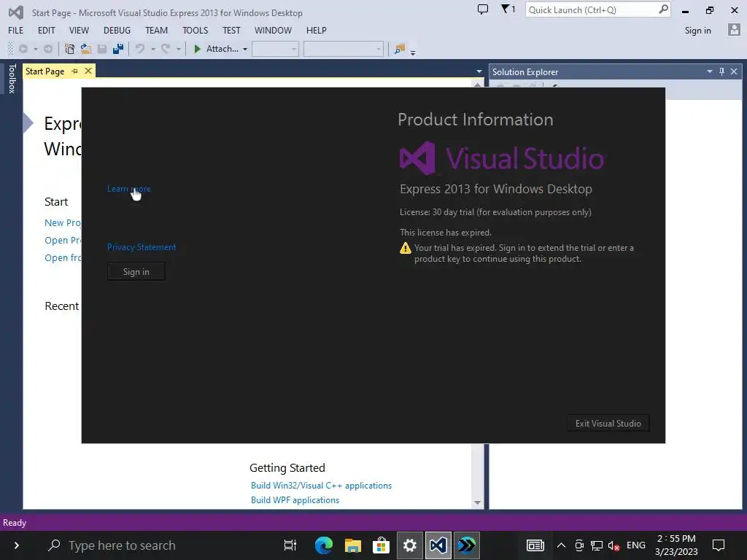Click the green Start debugging arrow
747x560 pixels.
coord(197,49)
